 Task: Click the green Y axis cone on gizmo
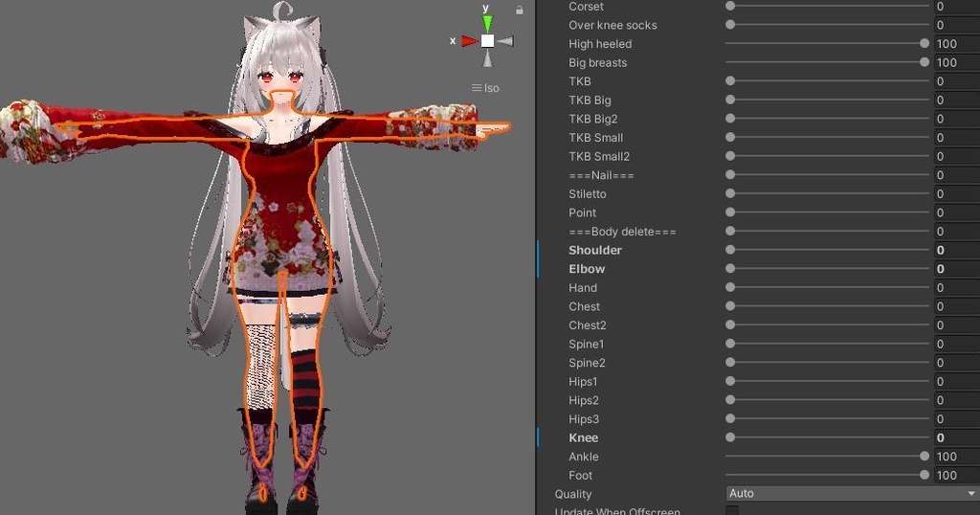[487, 23]
